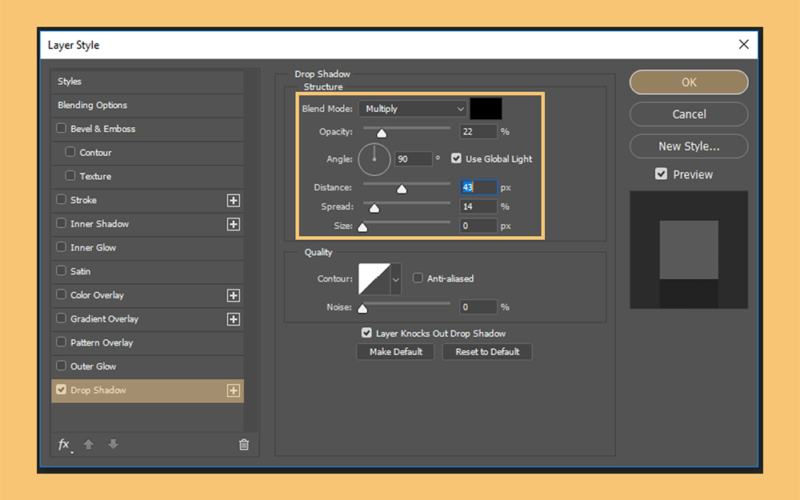Click the Angle value field
Viewport: 800px width, 500px height.
coord(413,159)
